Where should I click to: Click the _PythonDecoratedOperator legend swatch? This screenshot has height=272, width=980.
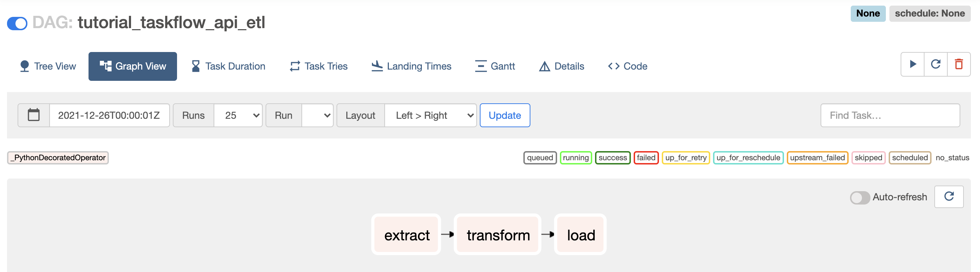58,157
